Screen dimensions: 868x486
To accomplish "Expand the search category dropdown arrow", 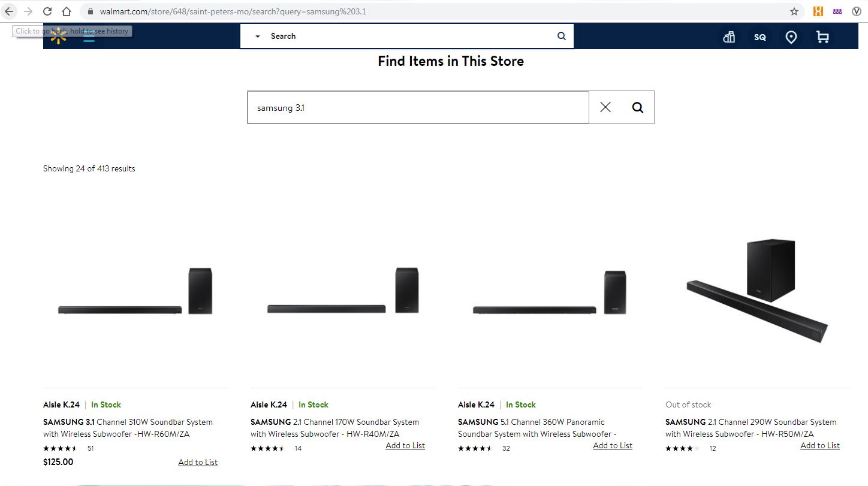I will 257,36.
